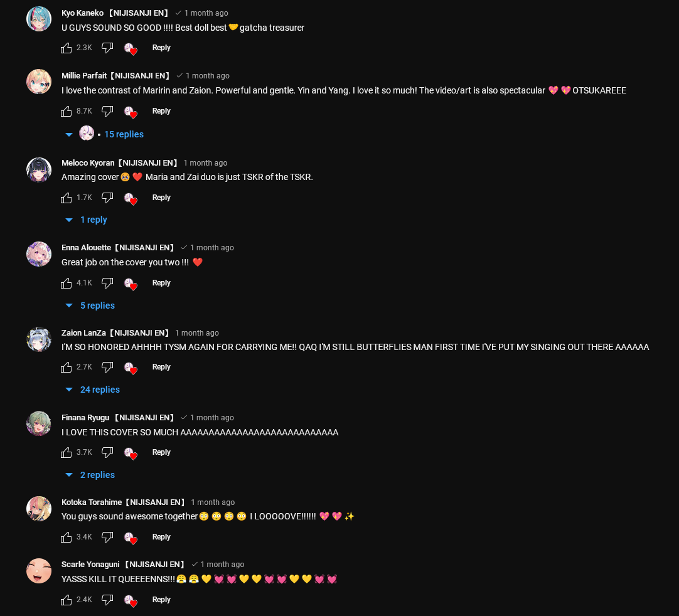Click creator heart on Kyo Kaneko's comment
679x616 pixels.
131,48
